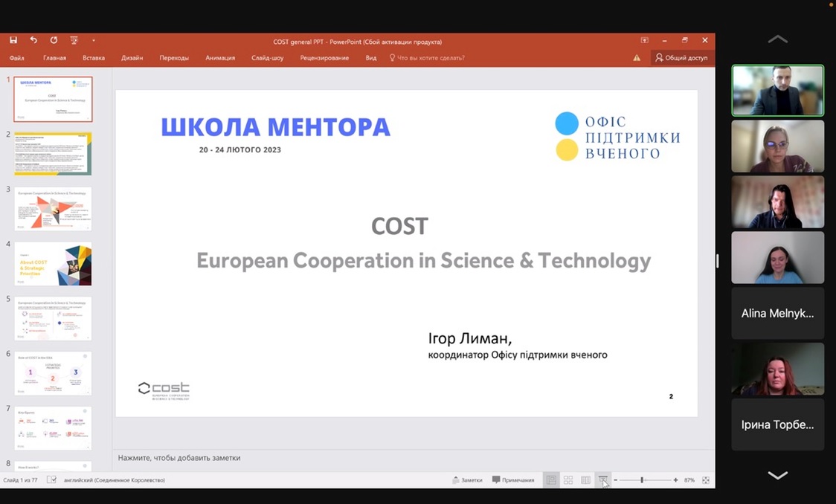Click the ШКОЛА МЕНТОРА title on slide
The image size is (836, 504).
pos(276,127)
